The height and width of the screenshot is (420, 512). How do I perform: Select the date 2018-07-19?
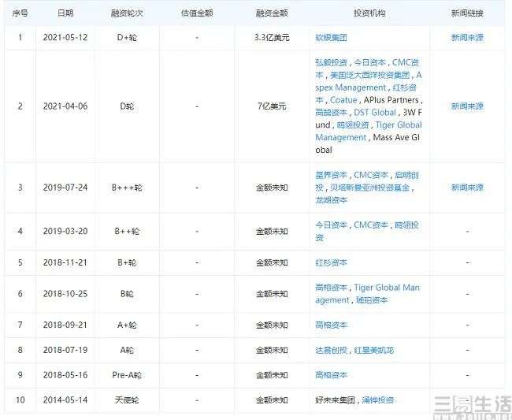pyautogui.click(x=65, y=350)
